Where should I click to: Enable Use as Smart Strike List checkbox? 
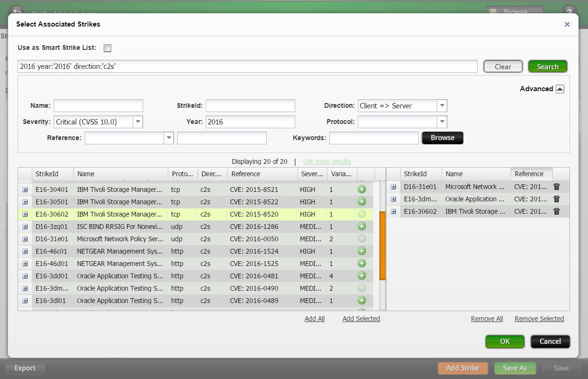pyautogui.click(x=107, y=48)
